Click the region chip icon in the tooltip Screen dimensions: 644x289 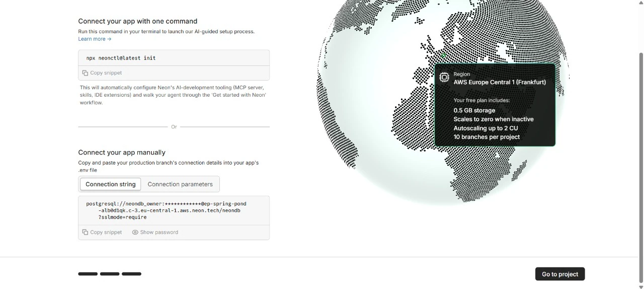[x=444, y=77]
